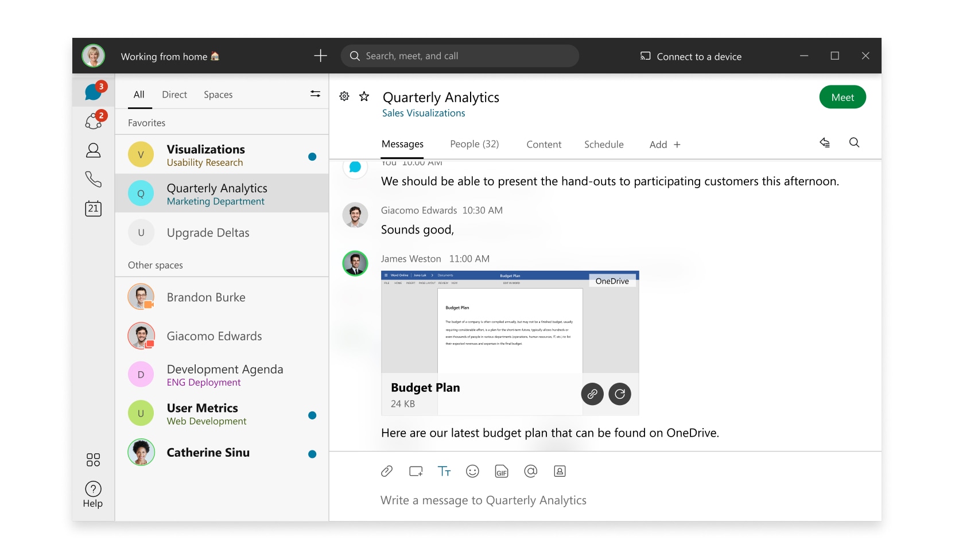This screenshot has height=560, width=955.
Task: Attach a file with the paperclip icon
Action: point(387,471)
